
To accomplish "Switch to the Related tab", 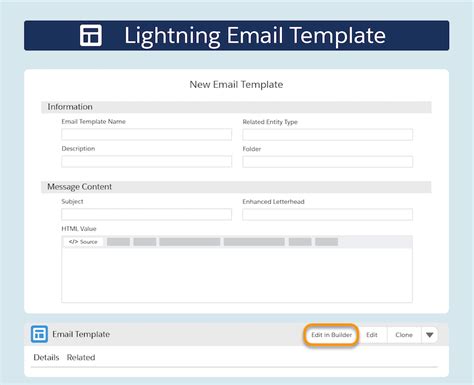I will (81, 357).
